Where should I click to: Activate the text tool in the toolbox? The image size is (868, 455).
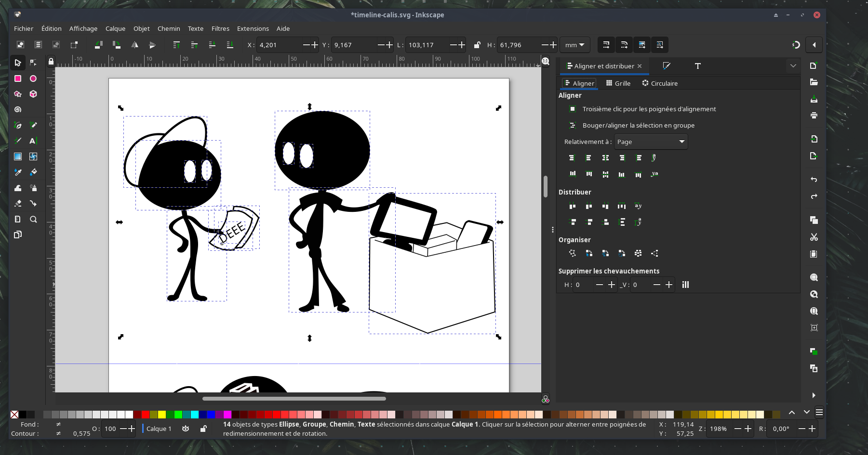coord(33,141)
